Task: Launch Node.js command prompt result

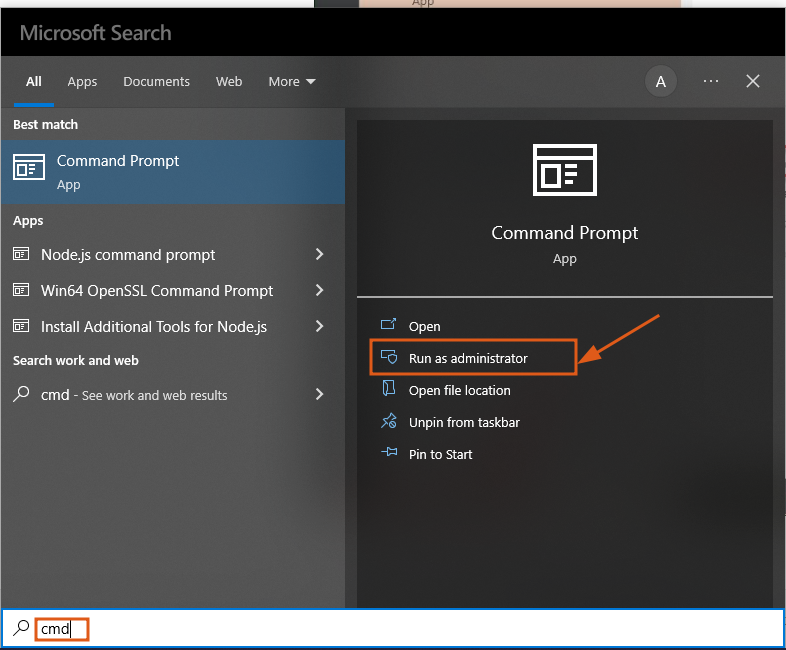Action: [172, 255]
